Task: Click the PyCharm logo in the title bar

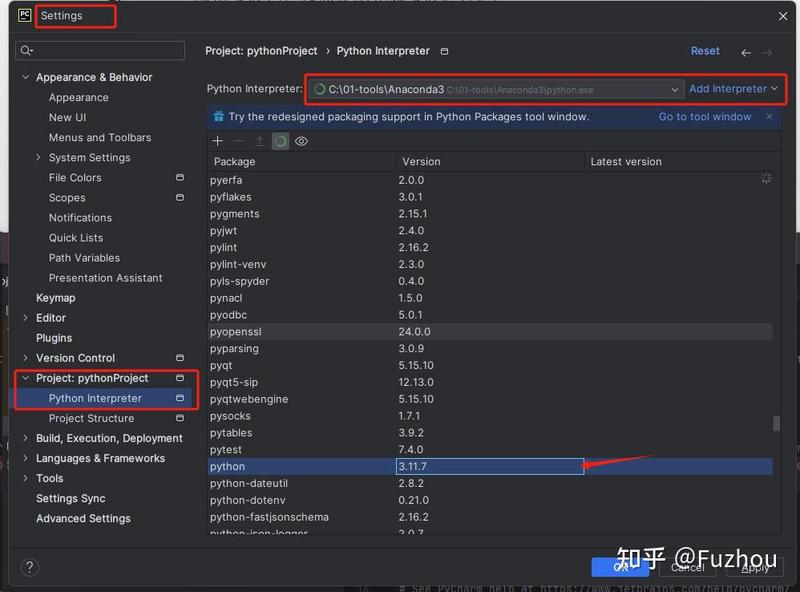Action: click(24, 15)
